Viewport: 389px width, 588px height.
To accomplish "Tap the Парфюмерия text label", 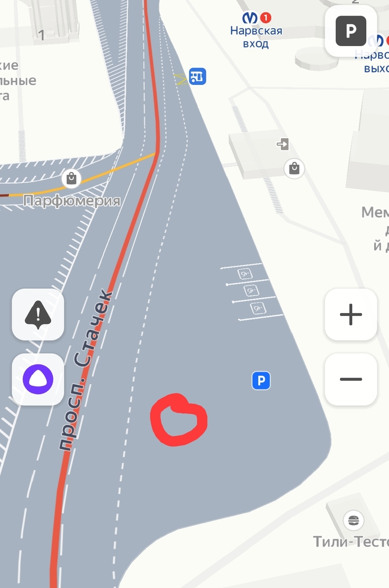I will coord(72,200).
